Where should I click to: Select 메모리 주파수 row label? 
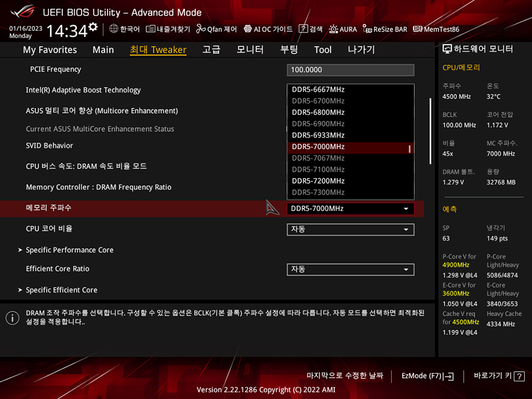tap(48, 207)
